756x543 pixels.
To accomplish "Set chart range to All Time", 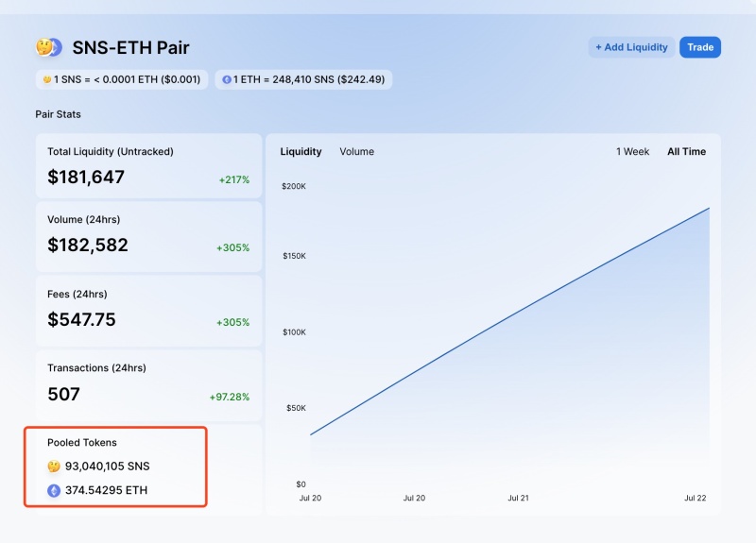I will tap(686, 152).
